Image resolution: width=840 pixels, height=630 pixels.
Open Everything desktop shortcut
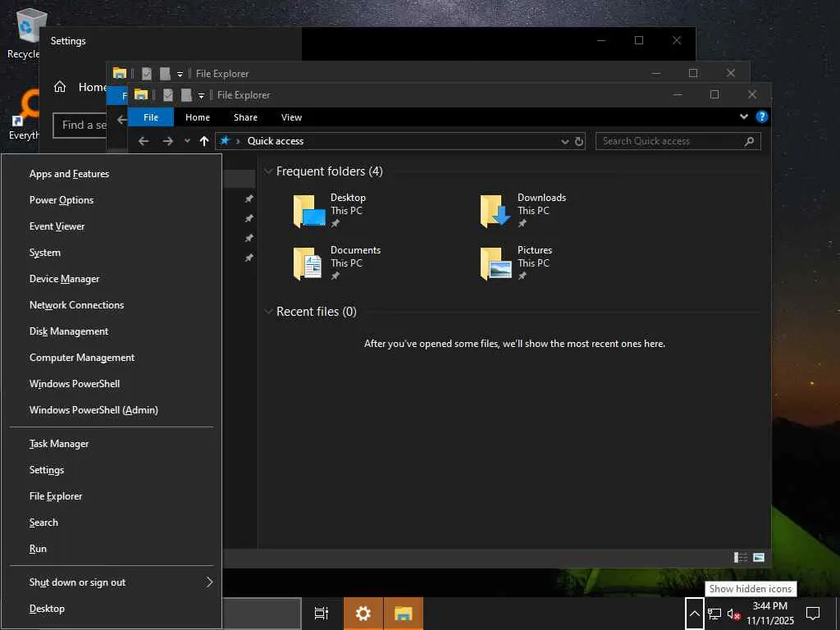click(24, 115)
